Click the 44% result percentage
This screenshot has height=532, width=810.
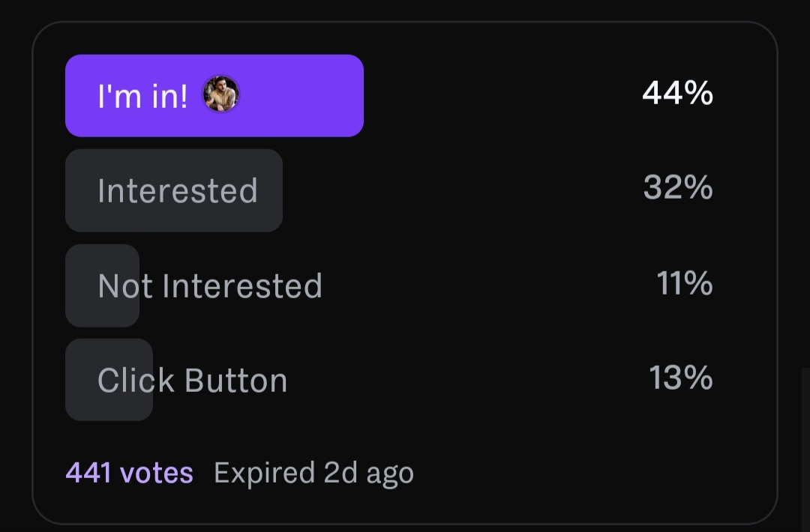[x=677, y=93]
